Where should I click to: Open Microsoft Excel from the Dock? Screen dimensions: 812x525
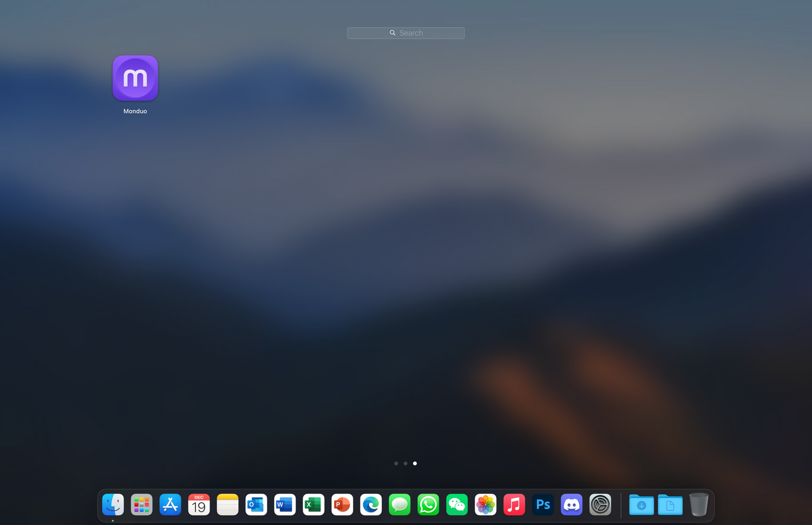pyautogui.click(x=314, y=504)
